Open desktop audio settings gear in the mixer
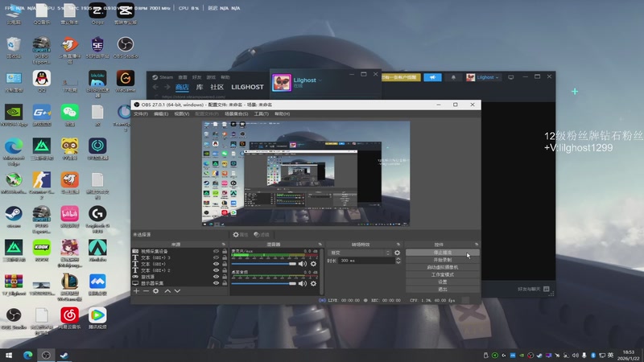The image size is (644, 362). click(313, 283)
